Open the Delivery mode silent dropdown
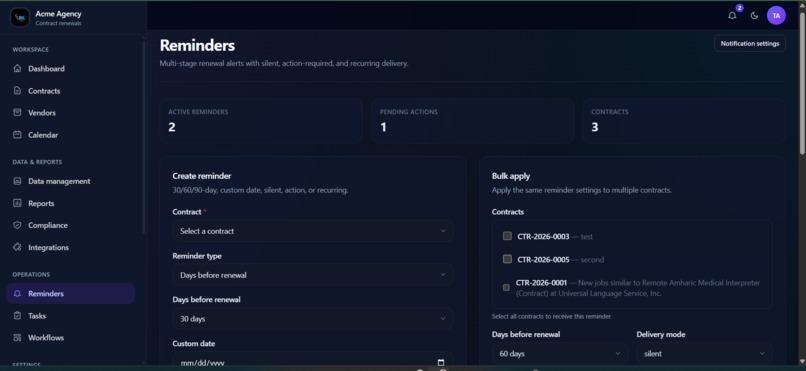806x371 pixels. 704,354
